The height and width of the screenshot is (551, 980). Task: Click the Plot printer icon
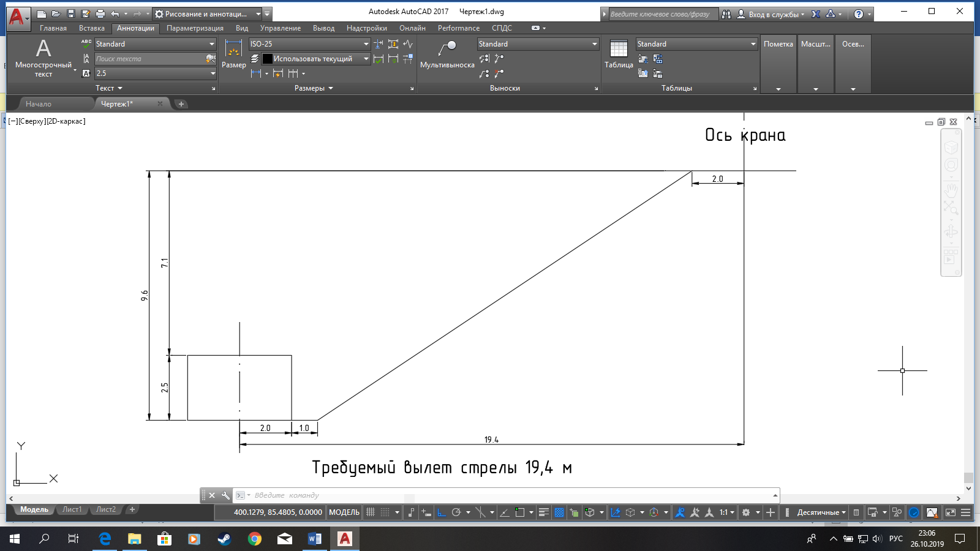point(100,13)
